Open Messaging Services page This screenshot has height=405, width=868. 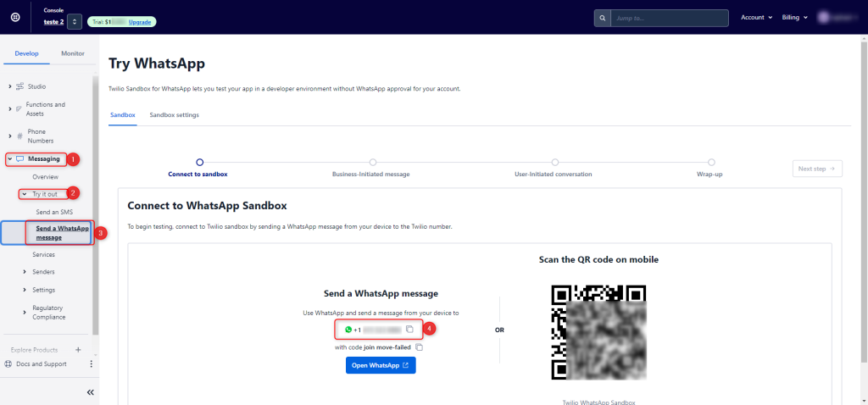click(44, 254)
